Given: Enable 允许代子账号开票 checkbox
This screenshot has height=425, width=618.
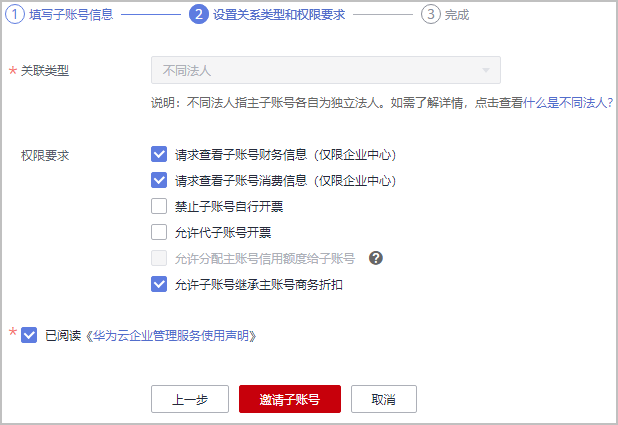Looking at the screenshot, I should 159,232.
